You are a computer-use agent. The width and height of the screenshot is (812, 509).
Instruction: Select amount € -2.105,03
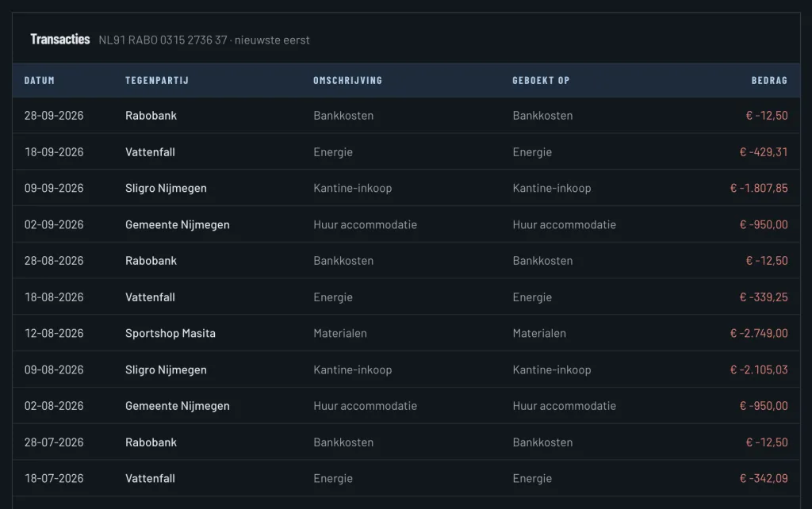click(x=759, y=369)
